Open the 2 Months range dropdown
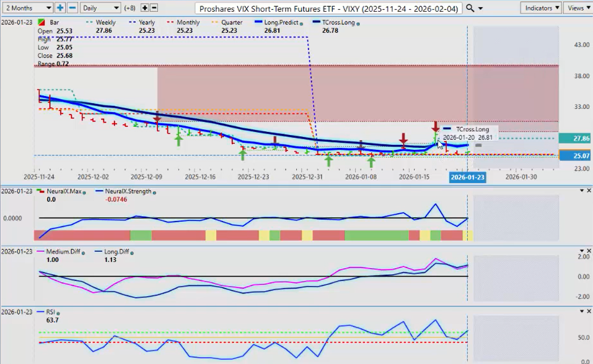593x364 pixels. pos(28,8)
